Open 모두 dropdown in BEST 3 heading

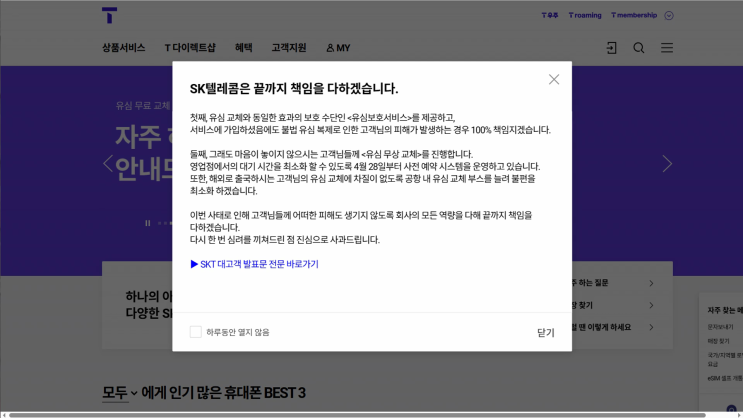click(x=119, y=393)
